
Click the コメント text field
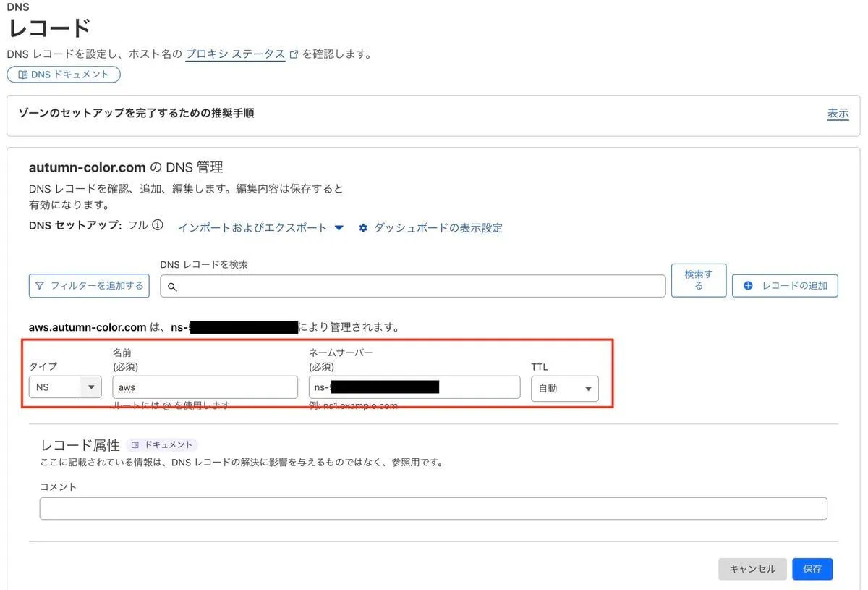coord(433,508)
